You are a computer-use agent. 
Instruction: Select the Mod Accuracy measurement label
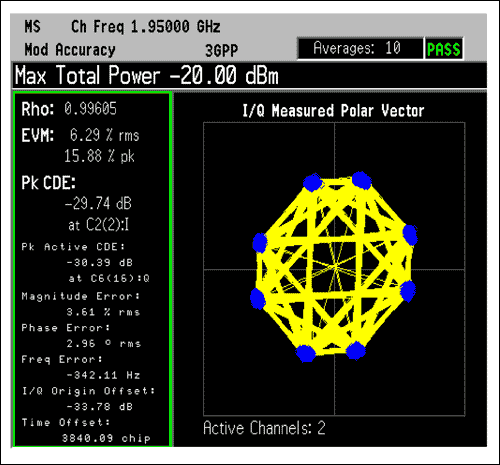[x=70, y=50]
